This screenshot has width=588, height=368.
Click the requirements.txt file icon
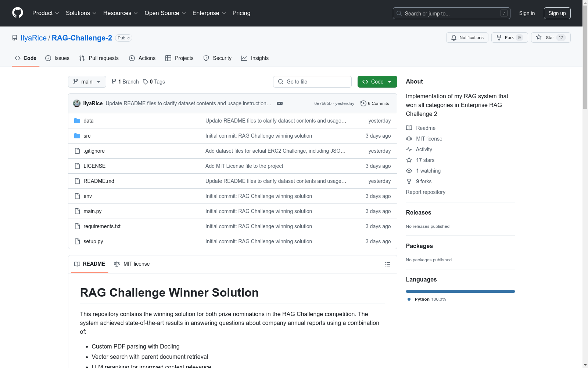[x=77, y=226]
